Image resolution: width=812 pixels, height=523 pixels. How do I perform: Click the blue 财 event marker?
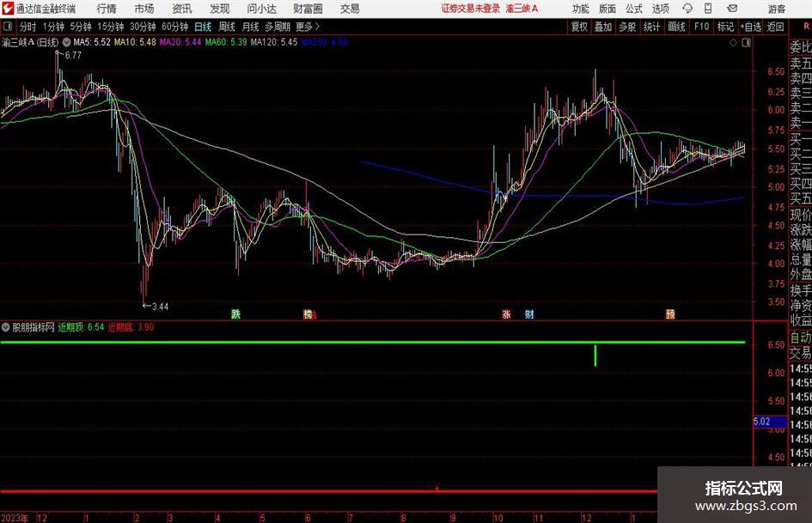click(529, 313)
